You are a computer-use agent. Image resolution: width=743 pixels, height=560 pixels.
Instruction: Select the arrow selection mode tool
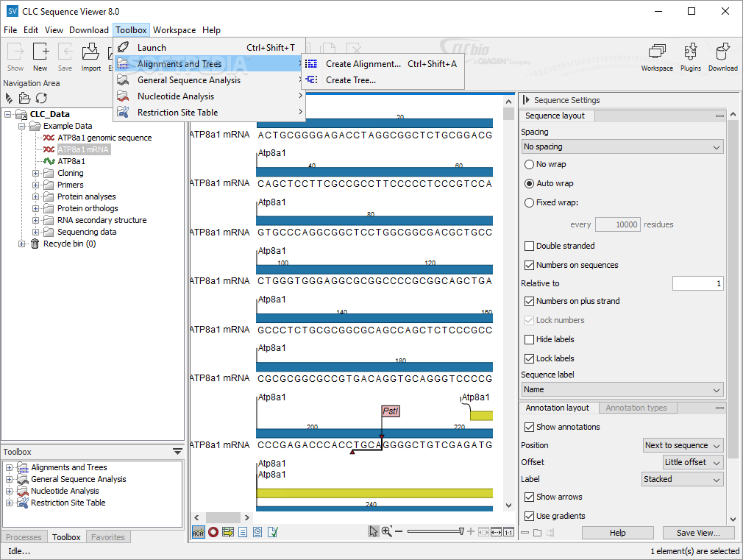(x=374, y=531)
